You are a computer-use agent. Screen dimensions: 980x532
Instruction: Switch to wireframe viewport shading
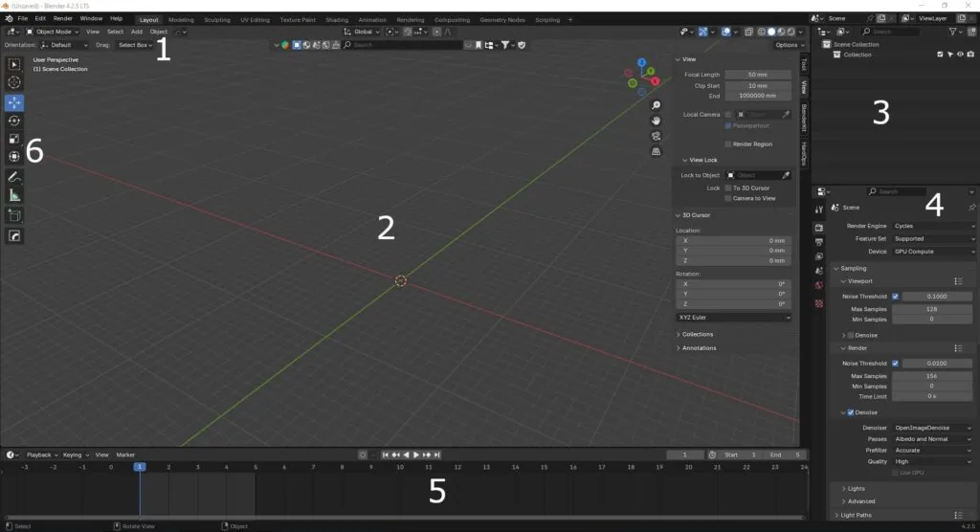point(761,32)
